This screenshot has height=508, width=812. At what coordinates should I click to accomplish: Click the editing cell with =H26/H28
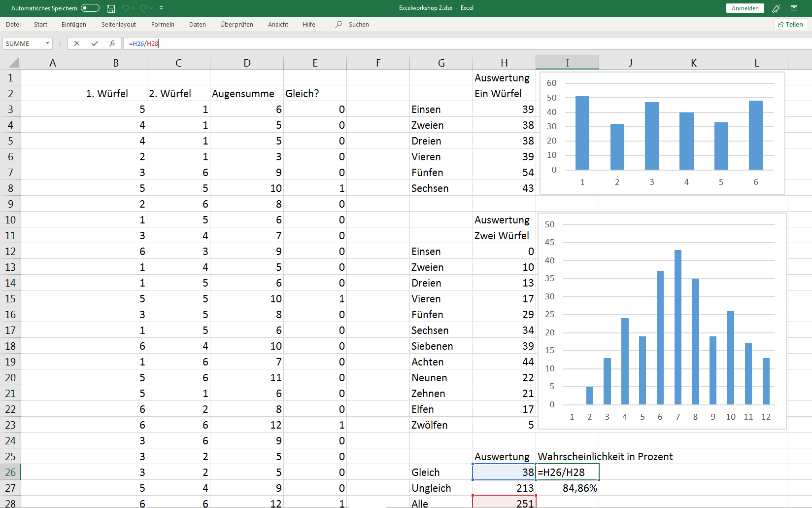567,472
